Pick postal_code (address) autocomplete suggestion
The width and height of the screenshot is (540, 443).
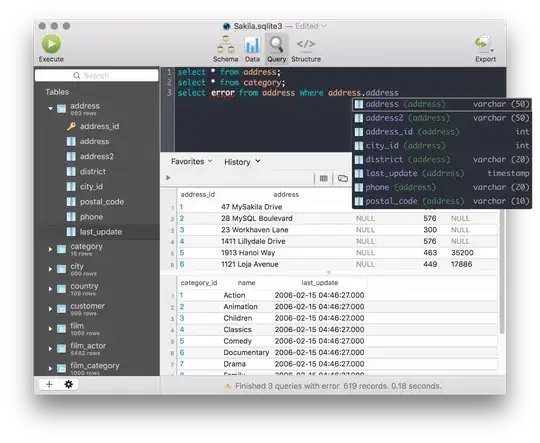[x=442, y=201]
